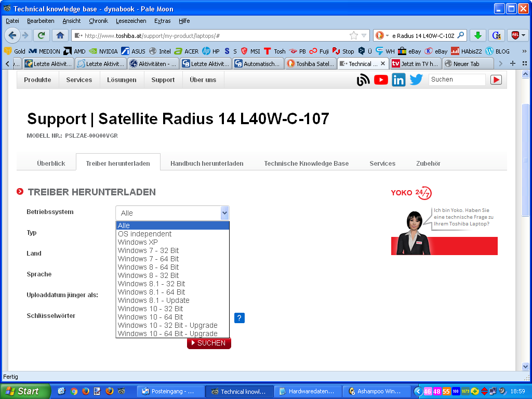532x399 pixels.
Task: Open Toshiba YouTube icon
Action: [381, 79]
